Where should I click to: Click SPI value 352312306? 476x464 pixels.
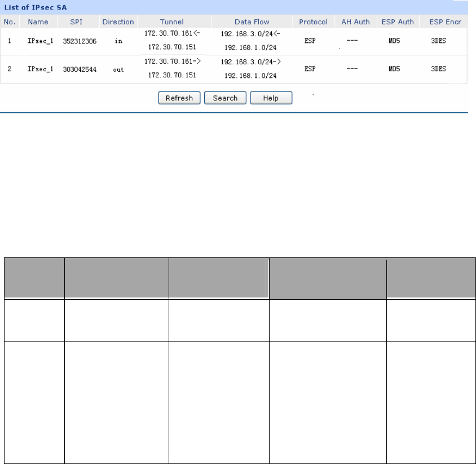pyautogui.click(x=77, y=41)
